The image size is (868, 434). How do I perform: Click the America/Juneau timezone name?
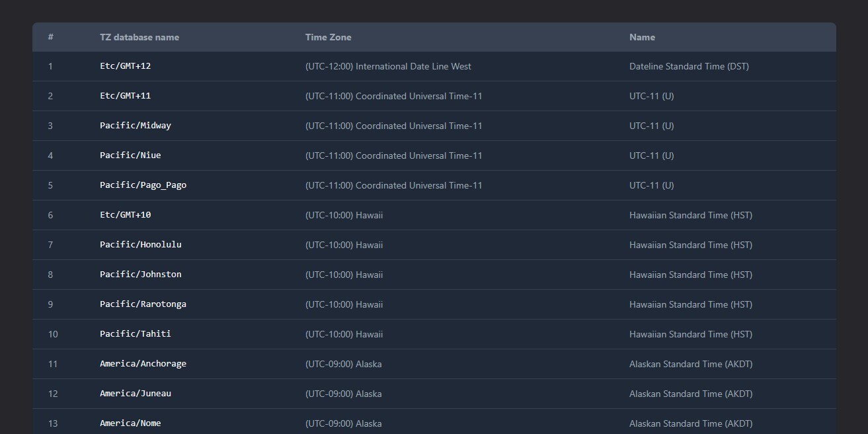[x=136, y=394]
